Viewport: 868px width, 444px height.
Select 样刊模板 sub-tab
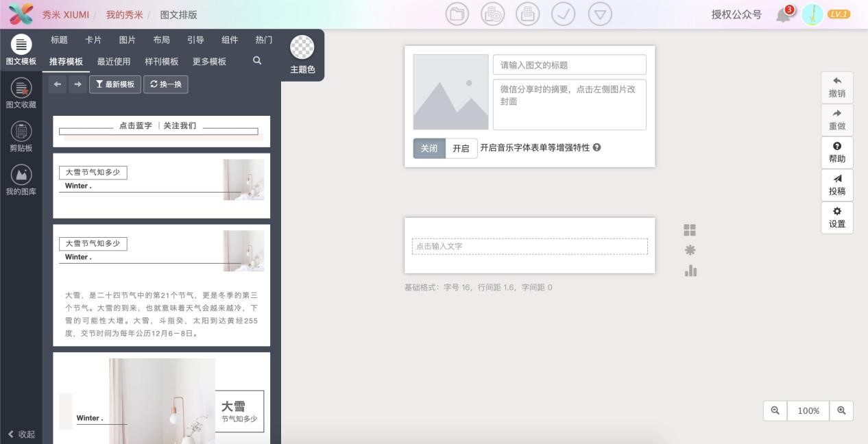coord(162,62)
